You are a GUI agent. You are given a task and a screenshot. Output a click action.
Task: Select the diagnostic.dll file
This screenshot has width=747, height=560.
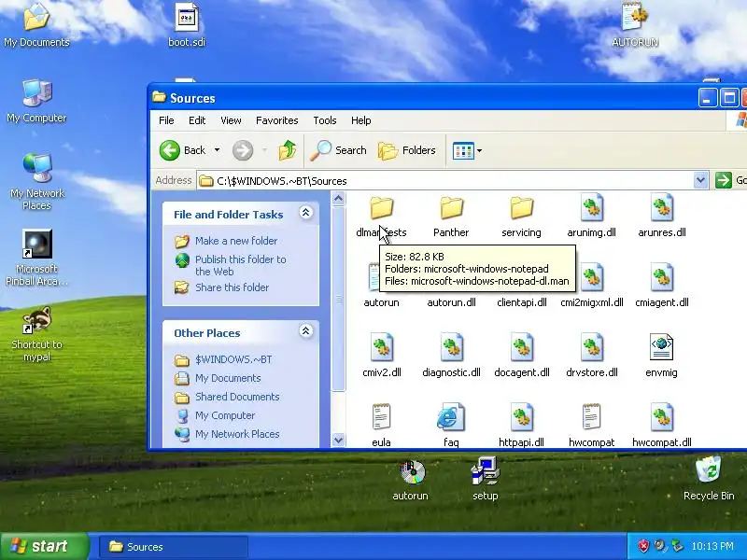[451, 357]
